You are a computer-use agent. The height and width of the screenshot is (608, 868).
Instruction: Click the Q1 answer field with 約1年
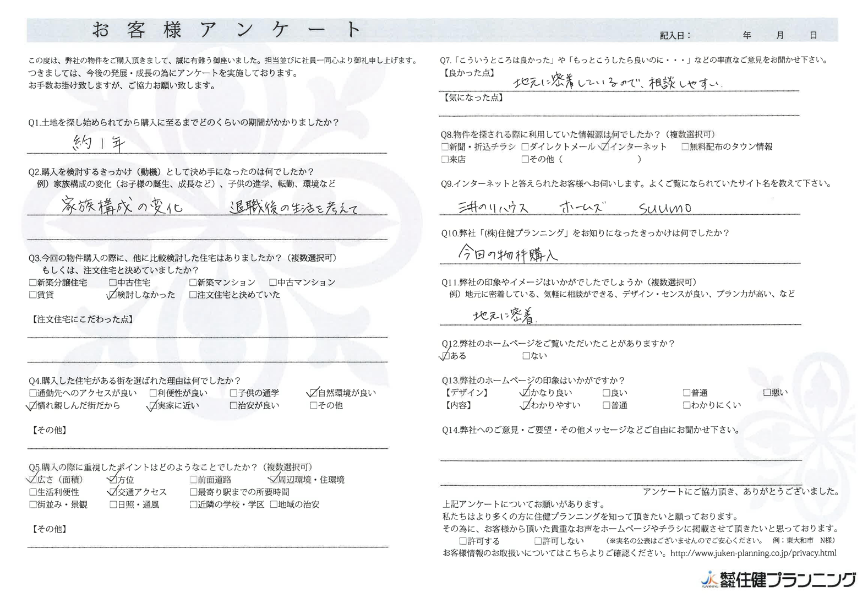pos(206,144)
